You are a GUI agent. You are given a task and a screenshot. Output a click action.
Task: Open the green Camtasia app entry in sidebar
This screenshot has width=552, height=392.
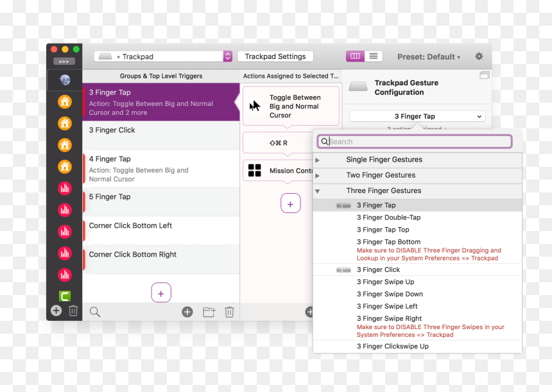click(65, 296)
